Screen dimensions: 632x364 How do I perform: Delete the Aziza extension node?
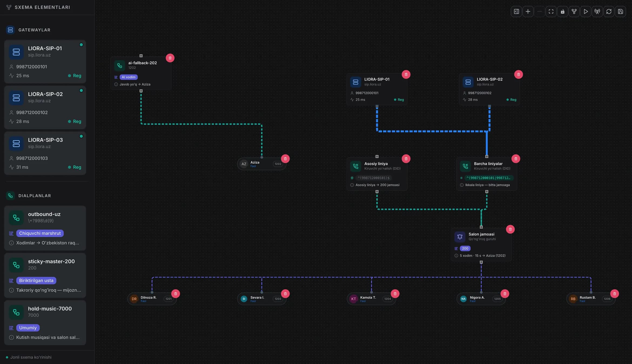(x=285, y=159)
